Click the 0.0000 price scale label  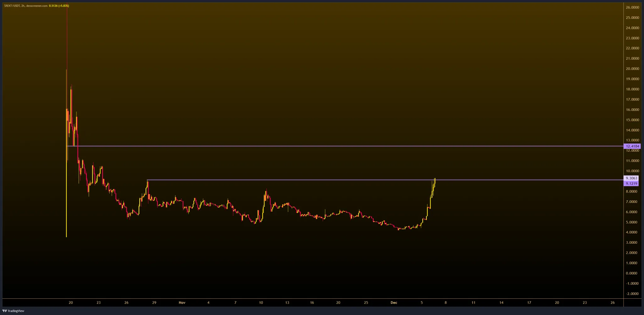[632, 273]
